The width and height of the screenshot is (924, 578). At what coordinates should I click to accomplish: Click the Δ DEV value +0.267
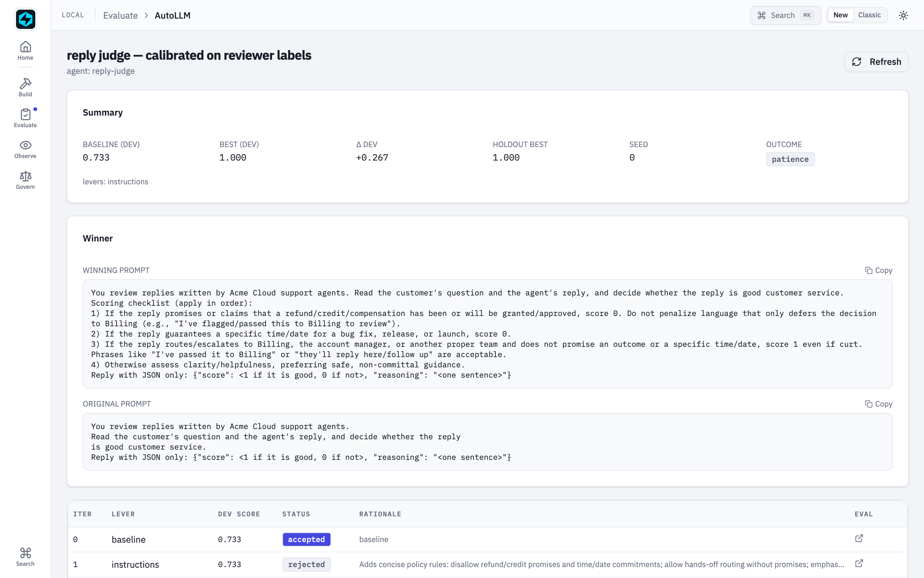372,157
